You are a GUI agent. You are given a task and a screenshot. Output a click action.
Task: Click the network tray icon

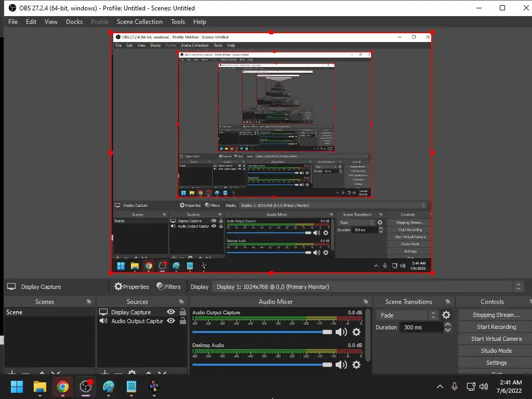coord(471,387)
